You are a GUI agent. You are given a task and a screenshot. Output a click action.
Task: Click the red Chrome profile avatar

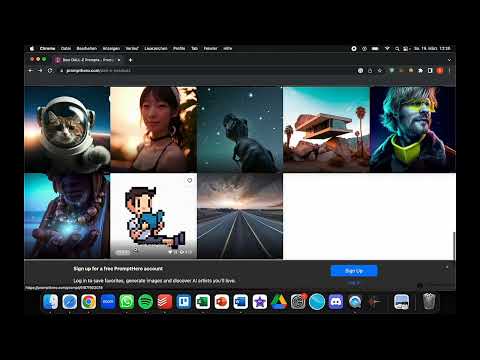pos(440,71)
